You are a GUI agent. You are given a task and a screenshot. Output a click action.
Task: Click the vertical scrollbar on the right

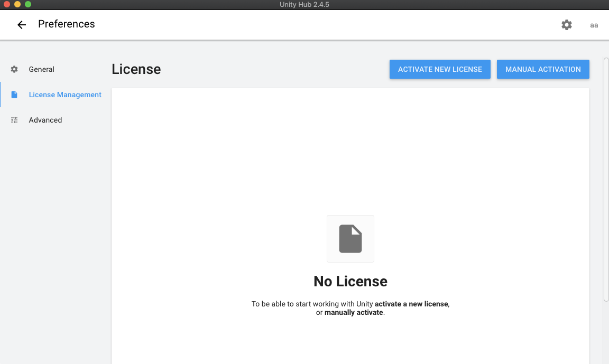606,179
